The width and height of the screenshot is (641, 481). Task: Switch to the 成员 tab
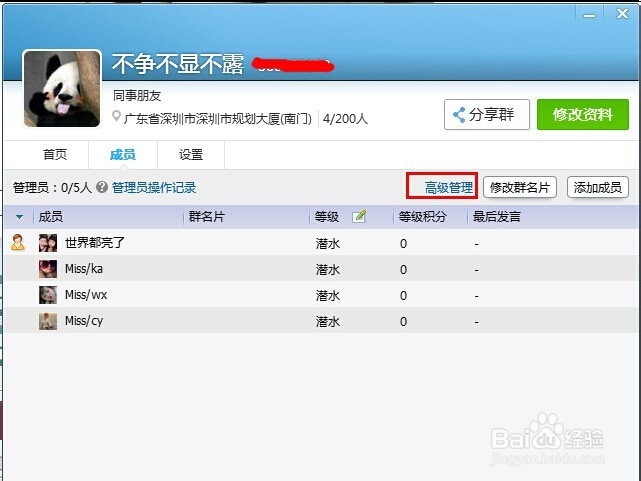coord(123,154)
